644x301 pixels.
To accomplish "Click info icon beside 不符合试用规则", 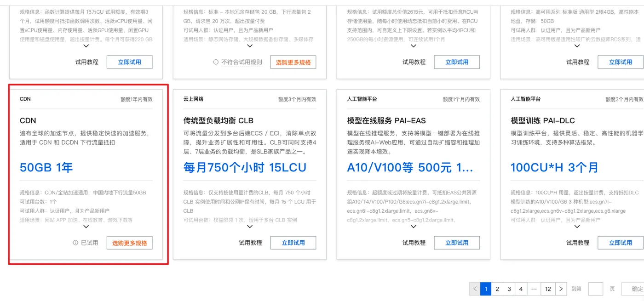I will (x=216, y=62).
